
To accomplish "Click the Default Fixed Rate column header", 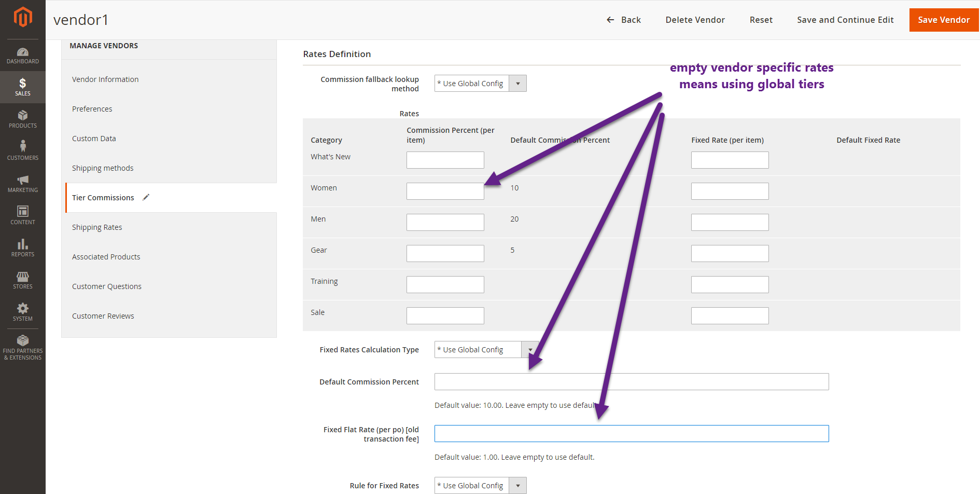I will [868, 140].
